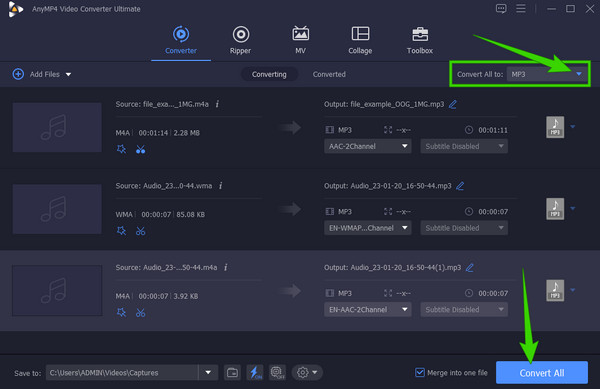The width and height of the screenshot is (600, 389).
Task: Show the Converting list
Action: 269,74
